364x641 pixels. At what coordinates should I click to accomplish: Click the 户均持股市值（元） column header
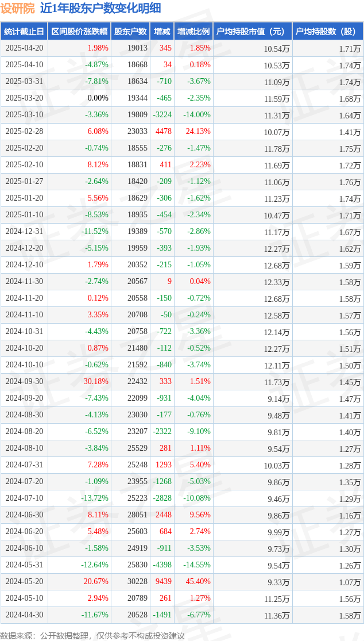(x=253, y=32)
